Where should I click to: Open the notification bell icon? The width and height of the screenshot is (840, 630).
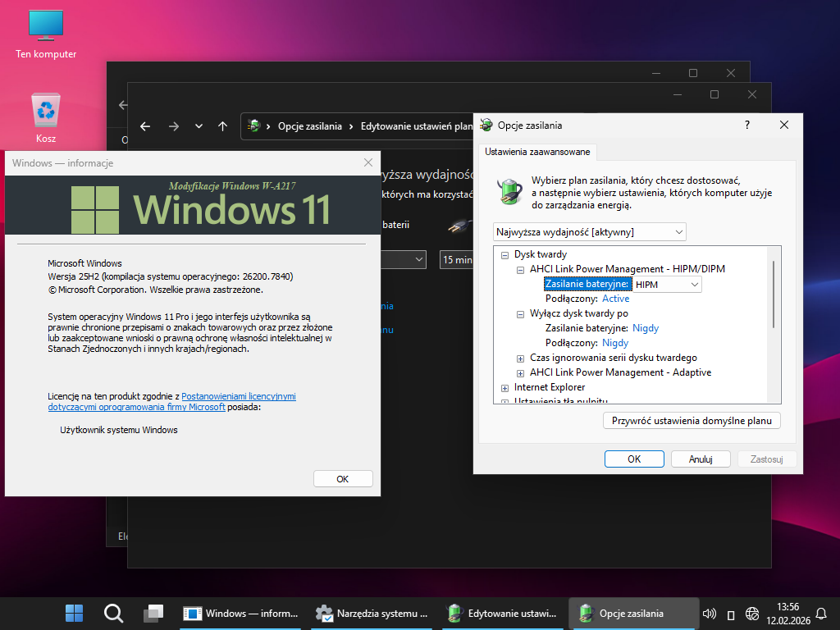click(820, 613)
